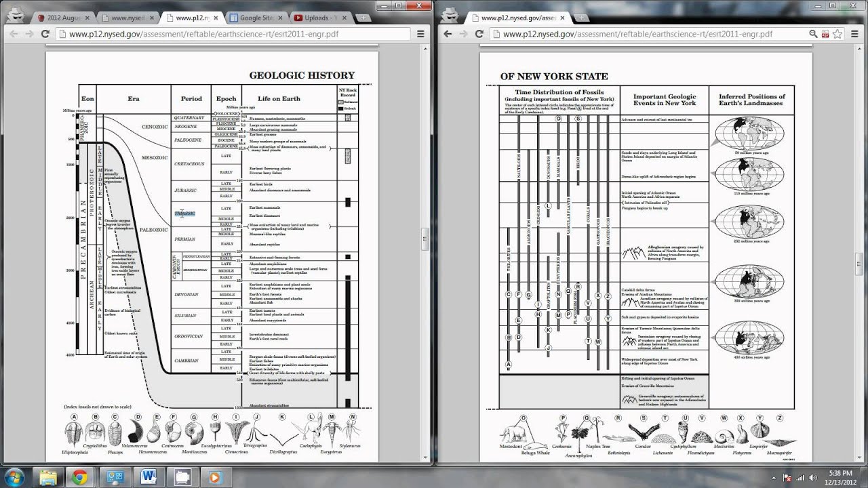Open the media player taskbar icon
This screenshot has height=488, width=868.
click(216, 477)
